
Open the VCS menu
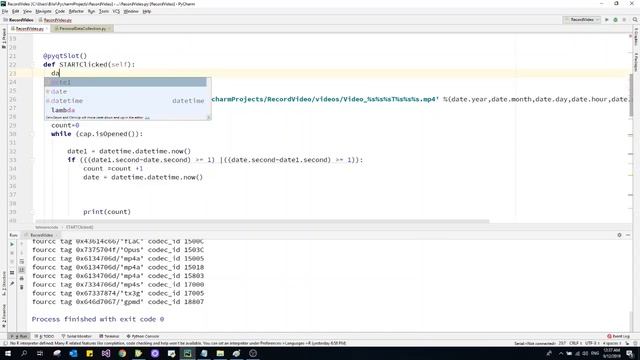coord(116,11)
